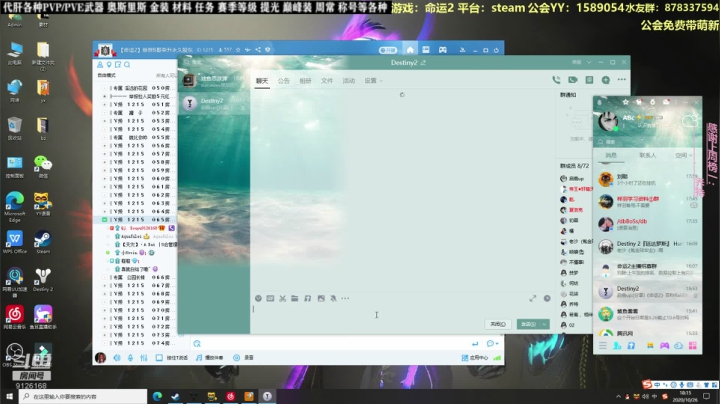Open WPS Office desktop icon
The width and height of the screenshot is (720, 404).
(15, 242)
